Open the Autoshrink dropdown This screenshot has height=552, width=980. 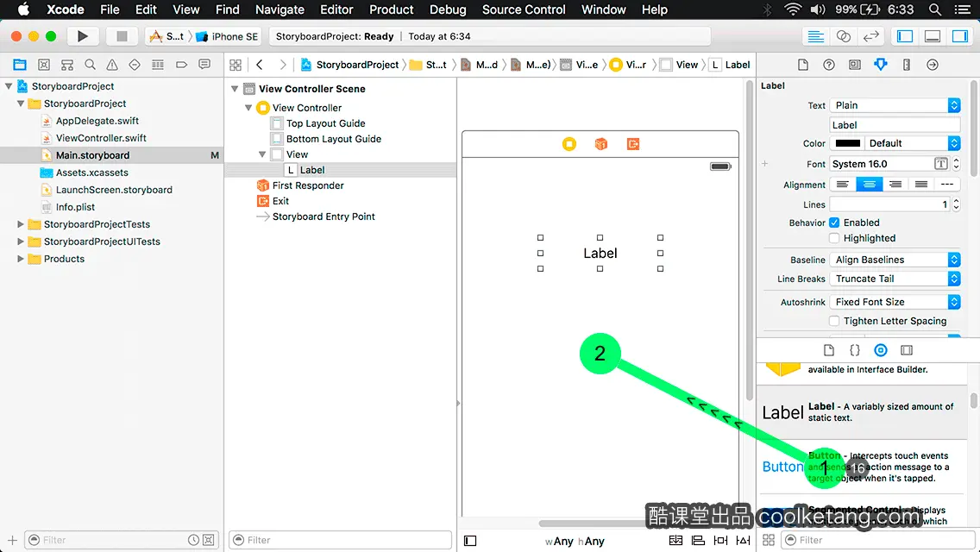pyautogui.click(x=895, y=302)
